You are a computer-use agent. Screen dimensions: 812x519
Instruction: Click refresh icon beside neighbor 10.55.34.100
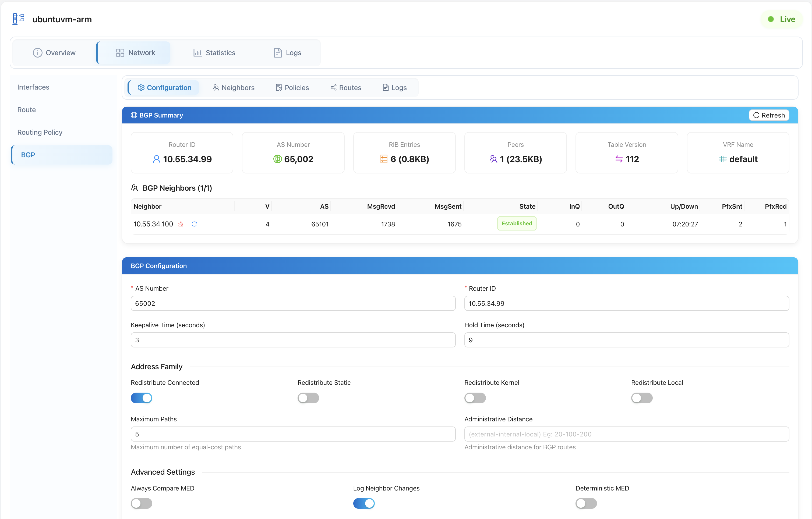tap(194, 224)
